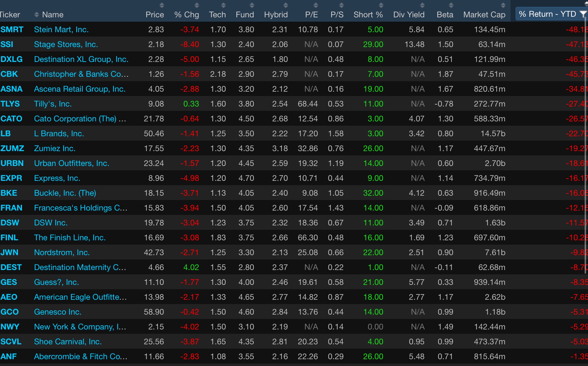Click % Chg 4.02 in DEST row

tap(191, 267)
